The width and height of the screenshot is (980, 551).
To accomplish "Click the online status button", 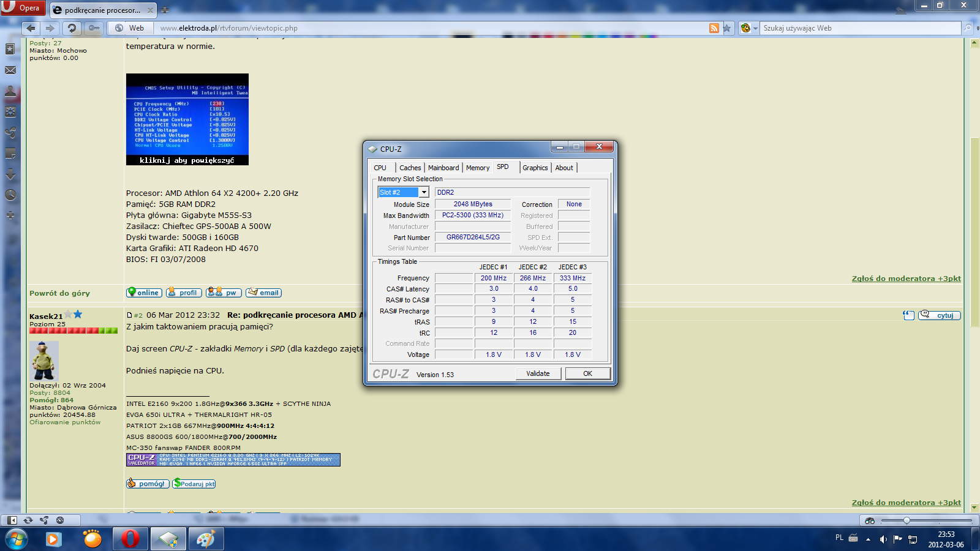I will (144, 293).
